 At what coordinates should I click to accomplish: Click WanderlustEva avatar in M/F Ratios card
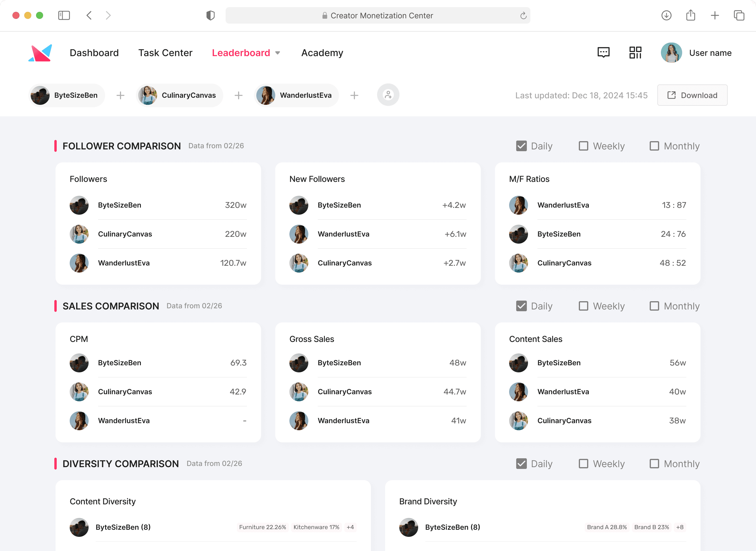[x=519, y=205]
